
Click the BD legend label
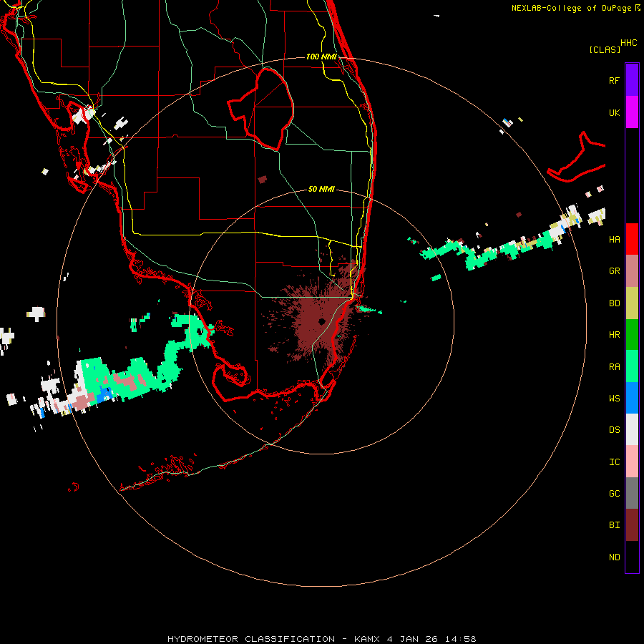tap(614, 303)
